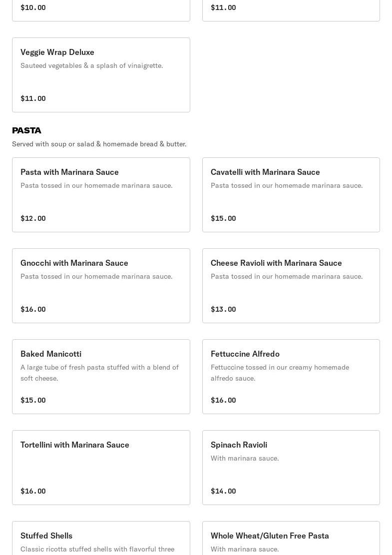The width and height of the screenshot is (392, 555).
Task: Select the Spinach Ravioli card
Action: 291,467
